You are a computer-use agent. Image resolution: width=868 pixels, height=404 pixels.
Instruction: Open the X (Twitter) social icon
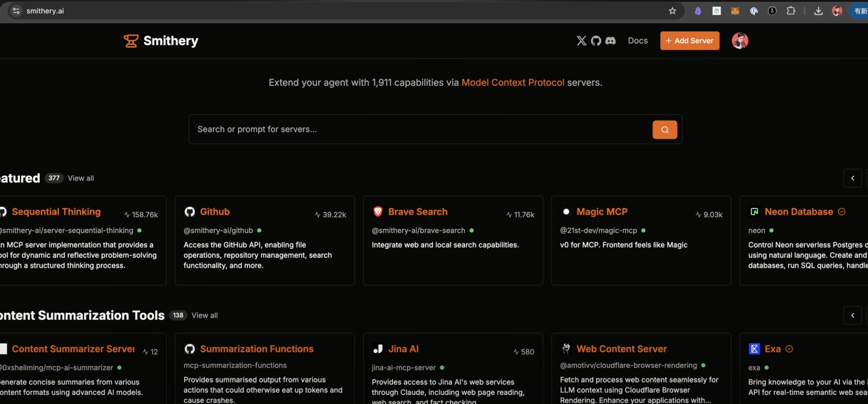(x=581, y=41)
